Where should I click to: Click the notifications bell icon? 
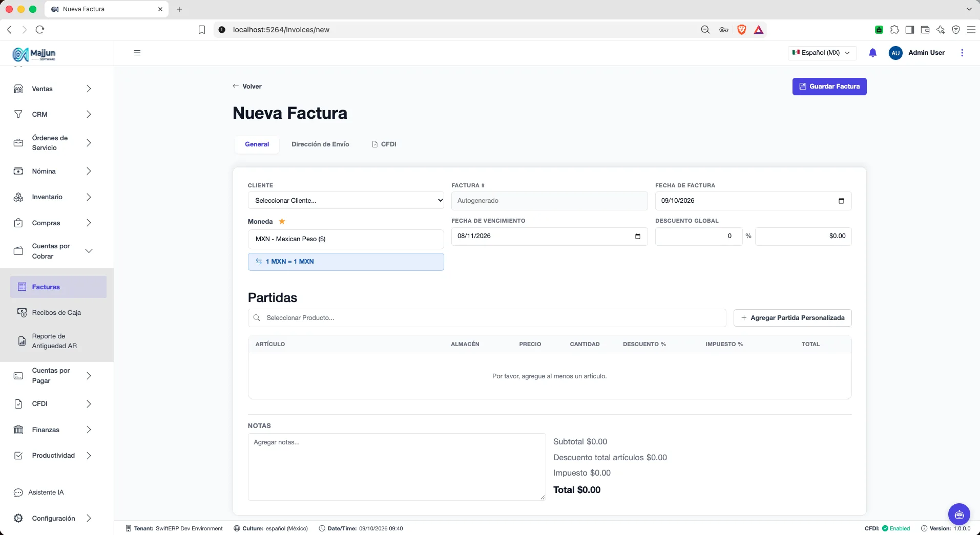click(x=873, y=53)
